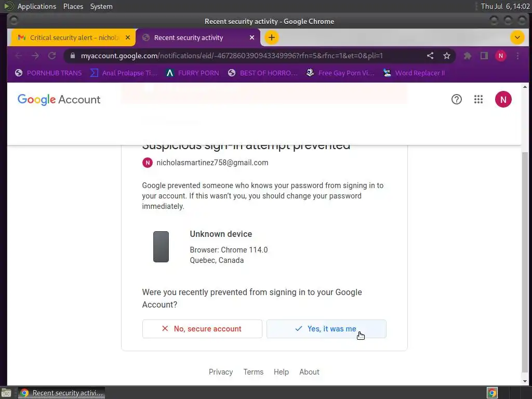Viewport: 532px width, 399px height.
Task: Select the Recent security activity tab
Action: point(198,37)
